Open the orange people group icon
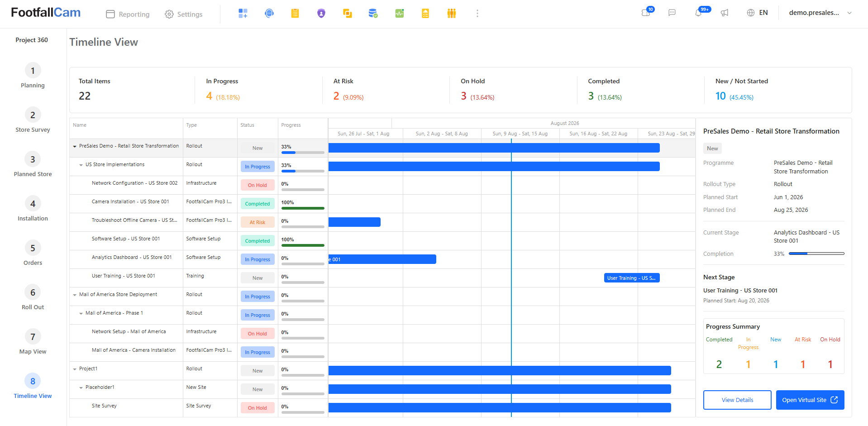 point(452,14)
